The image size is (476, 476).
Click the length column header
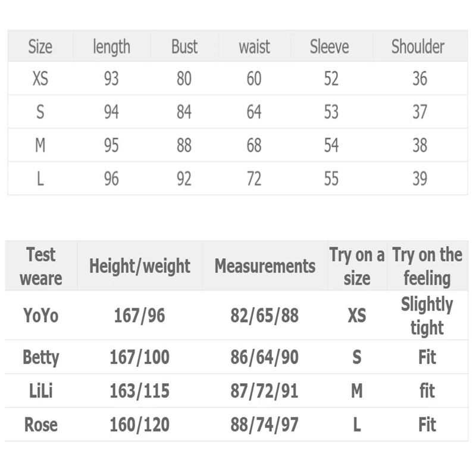coord(112,47)
